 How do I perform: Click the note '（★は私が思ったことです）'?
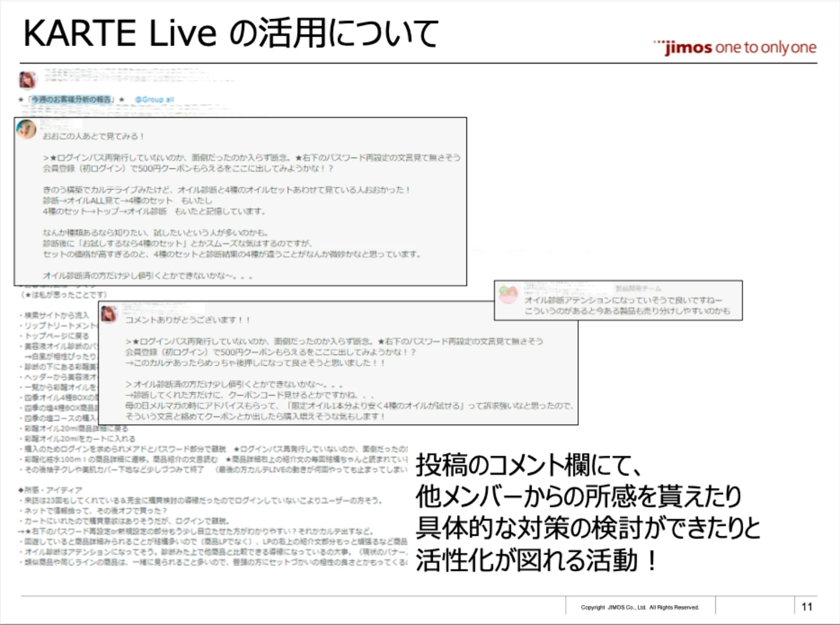coord(64,294)
